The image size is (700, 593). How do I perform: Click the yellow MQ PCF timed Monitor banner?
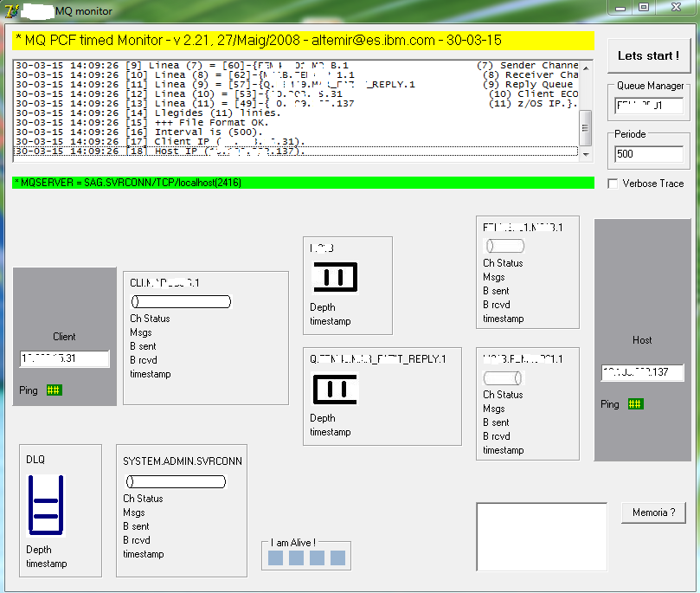click(303, 40)
